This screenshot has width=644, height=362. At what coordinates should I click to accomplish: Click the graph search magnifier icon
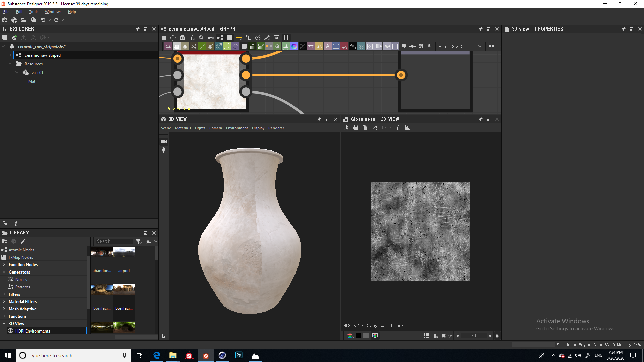click(x=201, y=38)
